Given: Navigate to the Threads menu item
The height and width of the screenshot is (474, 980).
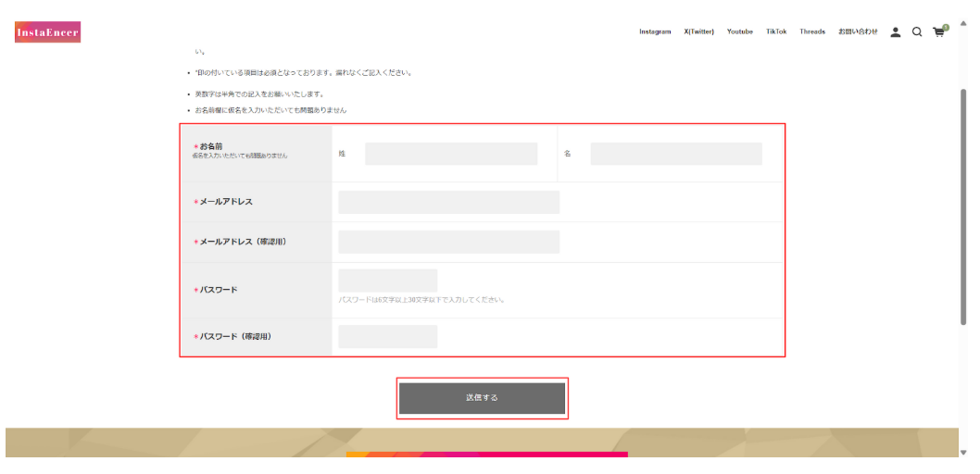Looking at the screenshot, I should coord(812,32).
